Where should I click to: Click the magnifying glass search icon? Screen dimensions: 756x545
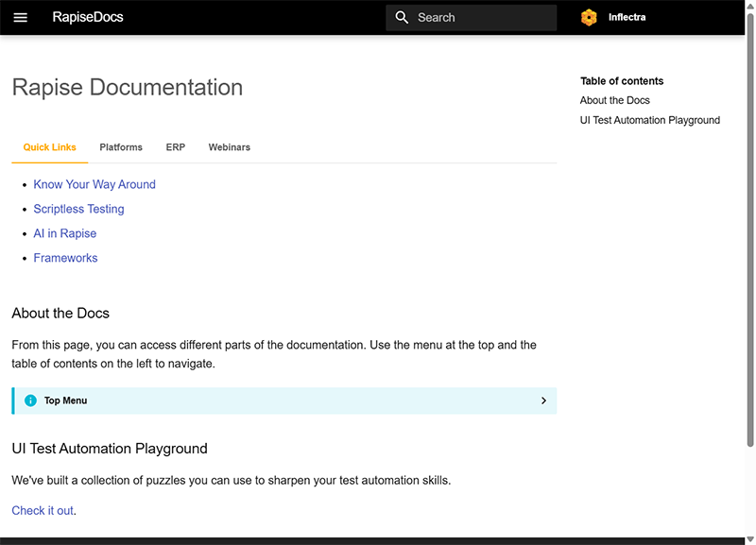[402, 17]
